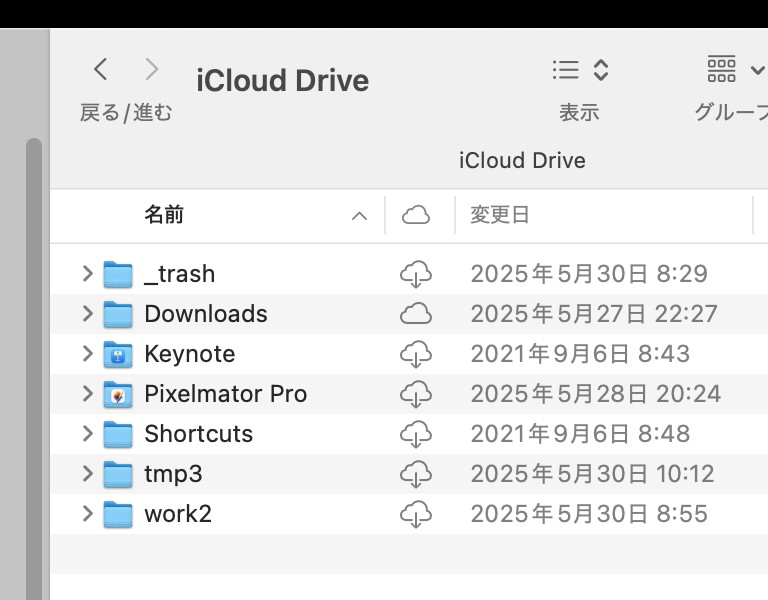Click the date 2025年5月30日 8:55
Image resolution: width=768 pixels, height=600 pixels.
click(589, 514)
